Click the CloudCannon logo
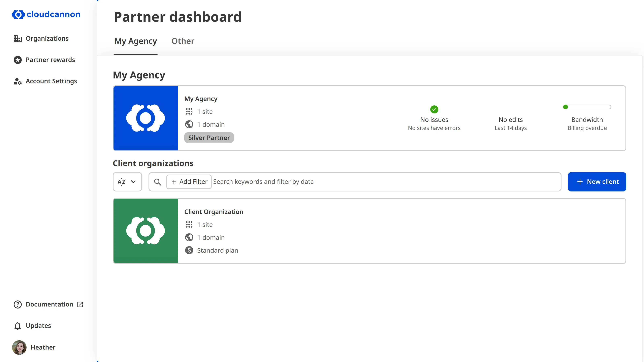Screen dimensions: 644x362 (x=46, y=14)
